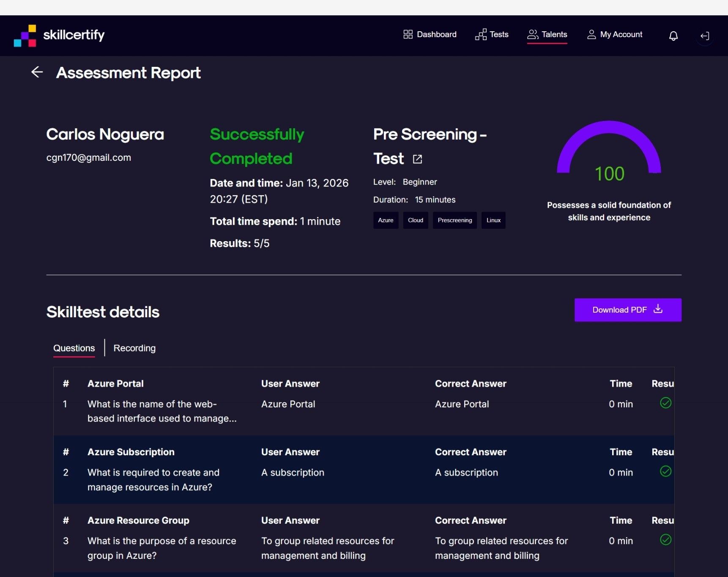Click the question about resource group purpose

click(x=162, y=548)
